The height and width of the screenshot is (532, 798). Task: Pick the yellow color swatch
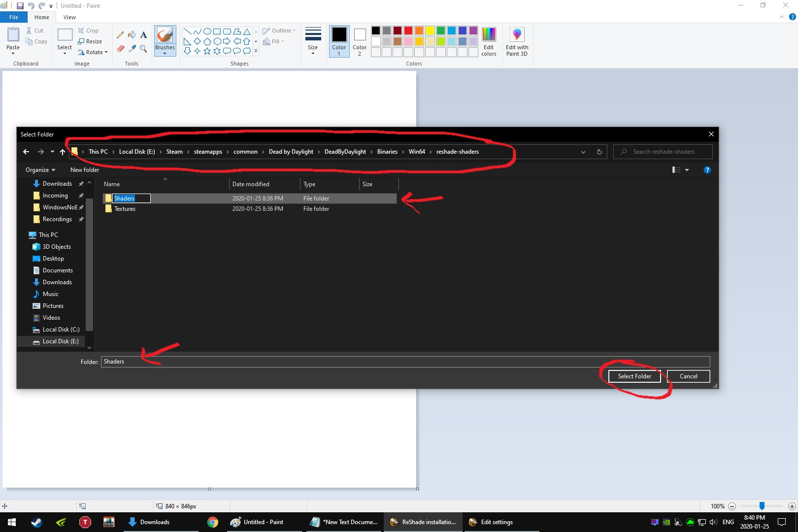430,31
